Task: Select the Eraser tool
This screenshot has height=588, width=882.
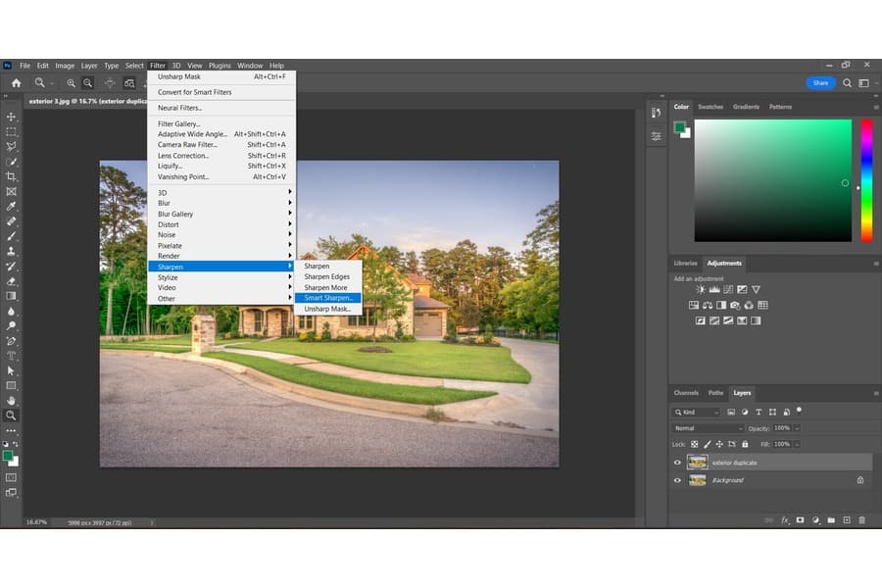Action: coord(11,281)
